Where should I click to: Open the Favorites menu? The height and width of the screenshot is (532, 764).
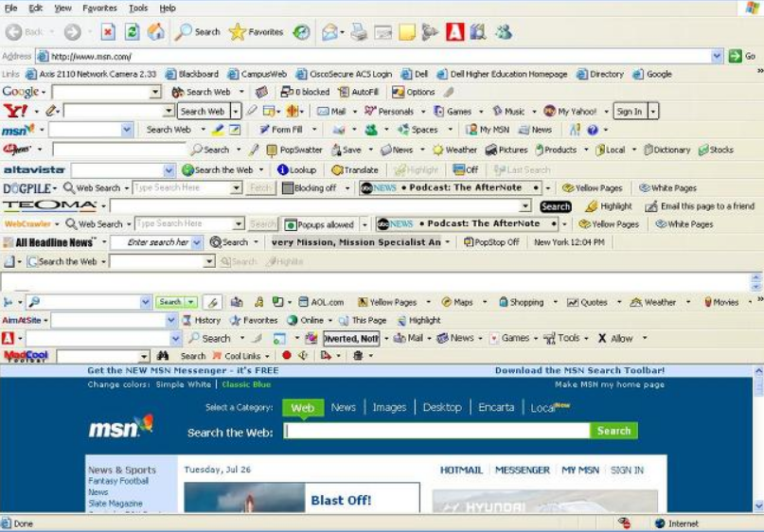click(99, 9)
